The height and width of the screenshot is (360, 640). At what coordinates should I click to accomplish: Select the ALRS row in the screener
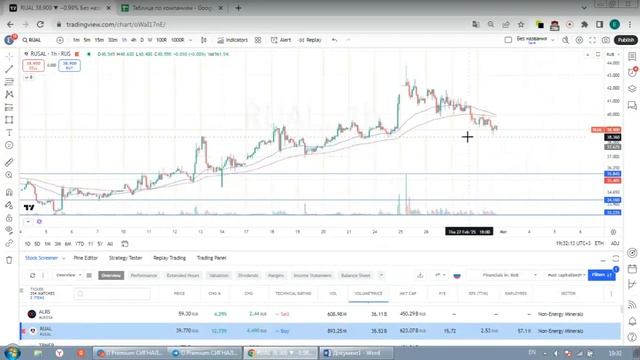click(x=320, y=314)
